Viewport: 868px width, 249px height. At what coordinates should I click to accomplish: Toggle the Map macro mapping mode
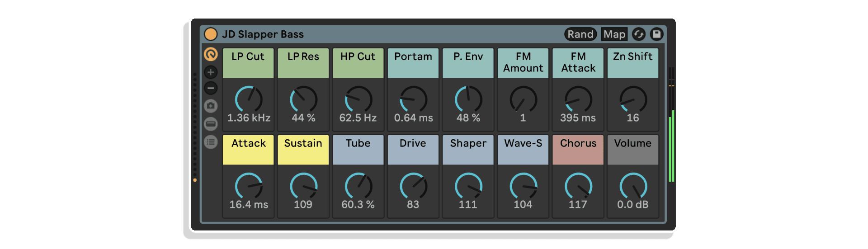[614, 34]
